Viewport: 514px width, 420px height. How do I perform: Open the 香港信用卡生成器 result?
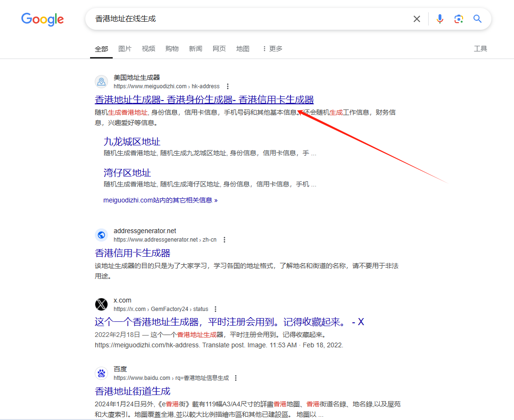[133, 253]
